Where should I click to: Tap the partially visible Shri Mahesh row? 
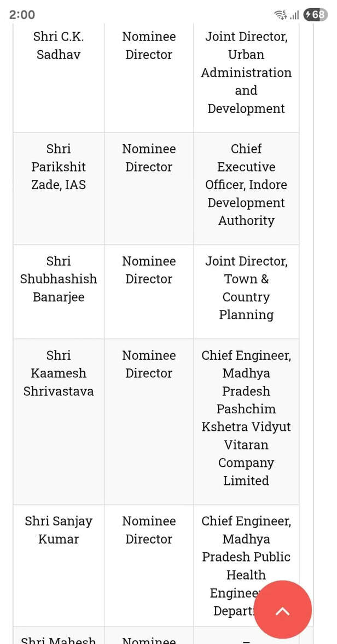click(x=156, y=635)
